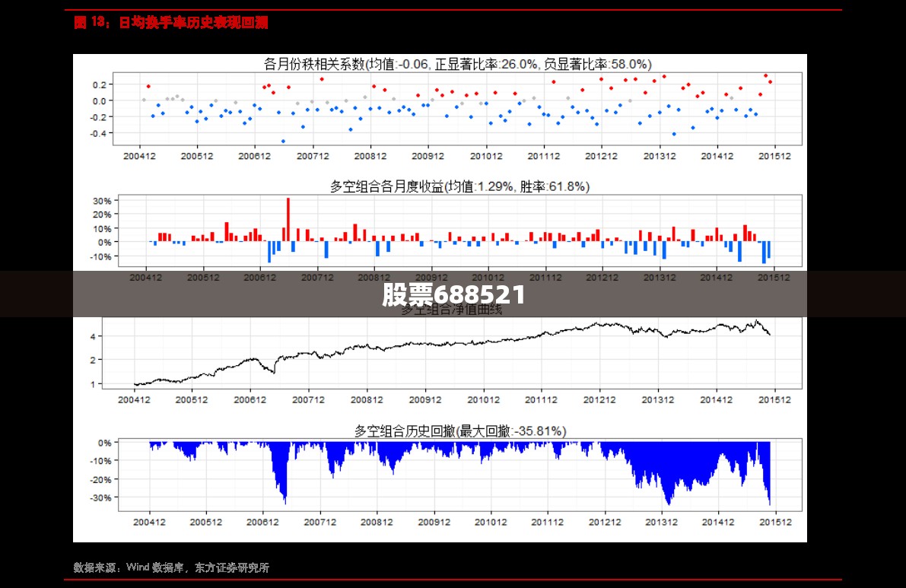Screen dimensions: 906x588
Task: Click x-axis label '201112' under the drawdown chart
Action: (x=547, y=522)
